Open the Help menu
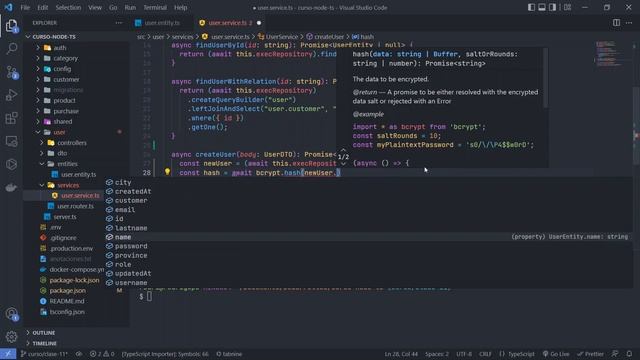This screenshot has width=640, height=360. (x=180, y=7)
